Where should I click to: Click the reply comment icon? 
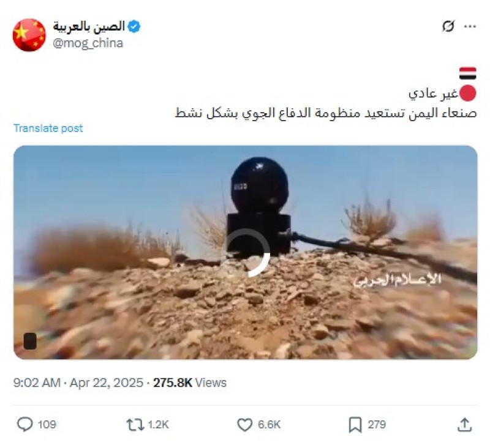click(x=24, y=424)
